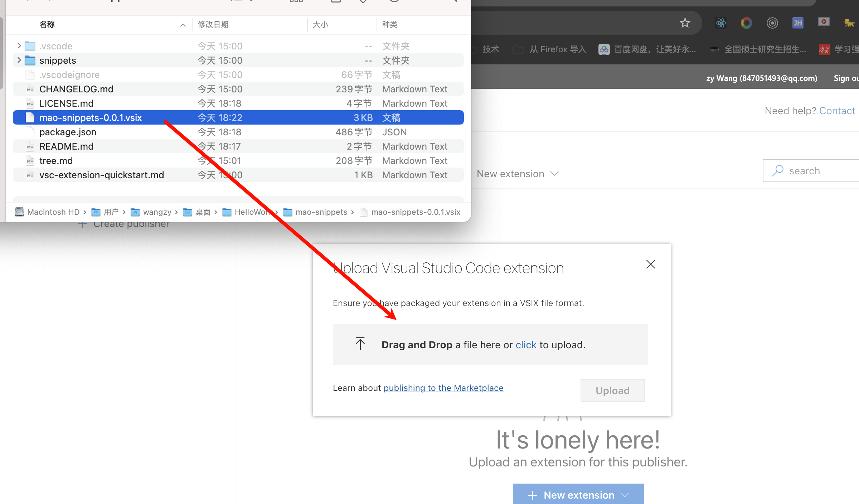Expand the .vscode folder in Finder
The height and width of the screenshot is (504, 859).
[19, 46]
